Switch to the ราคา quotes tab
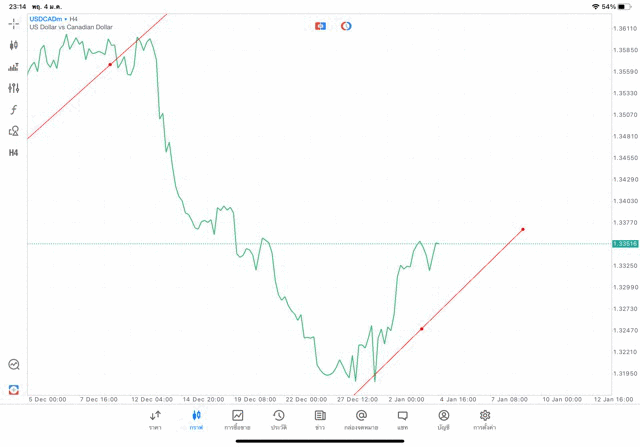The width and height of the screenshot is (640, 447). click(155, 420)
